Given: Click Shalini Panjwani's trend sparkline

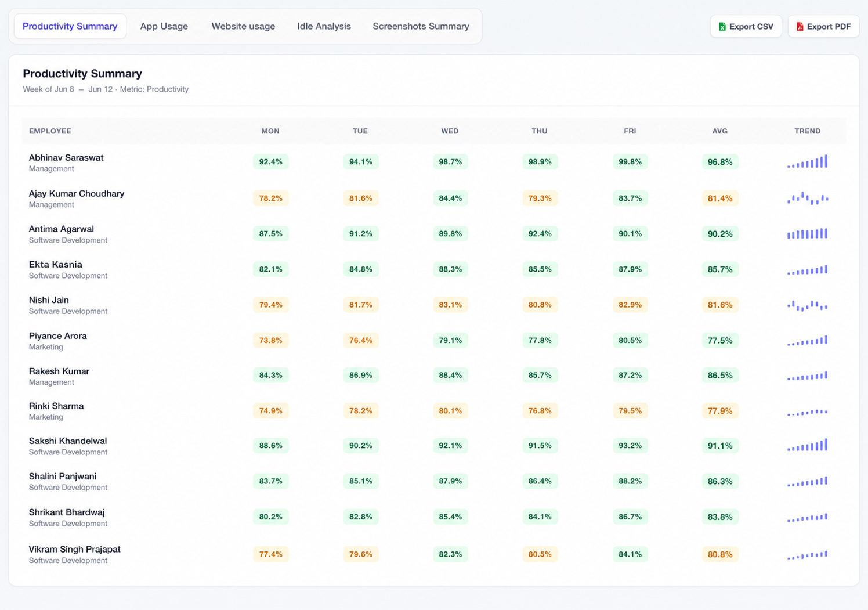Looking at the screenshot, I should [807, 481].
